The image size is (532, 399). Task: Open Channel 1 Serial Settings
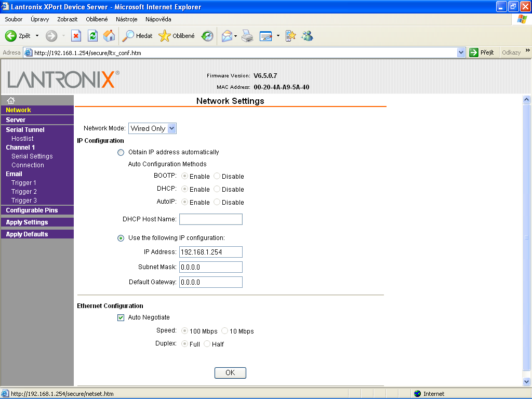[x=32, y=156]
